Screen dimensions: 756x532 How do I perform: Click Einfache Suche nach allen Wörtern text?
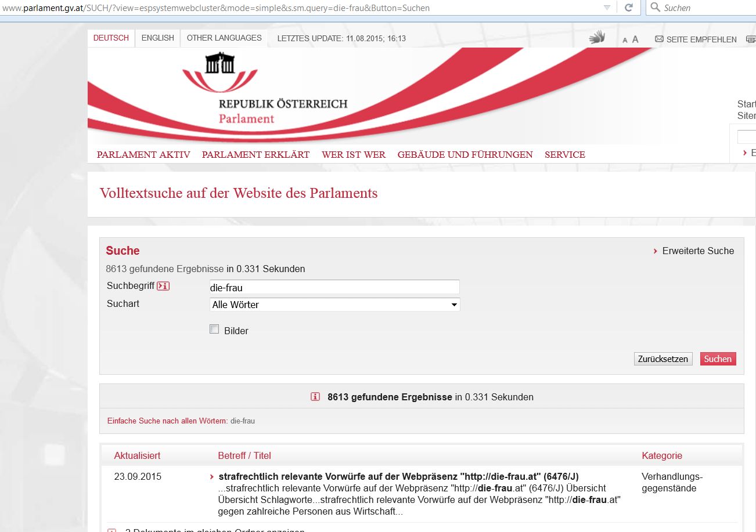167,421
